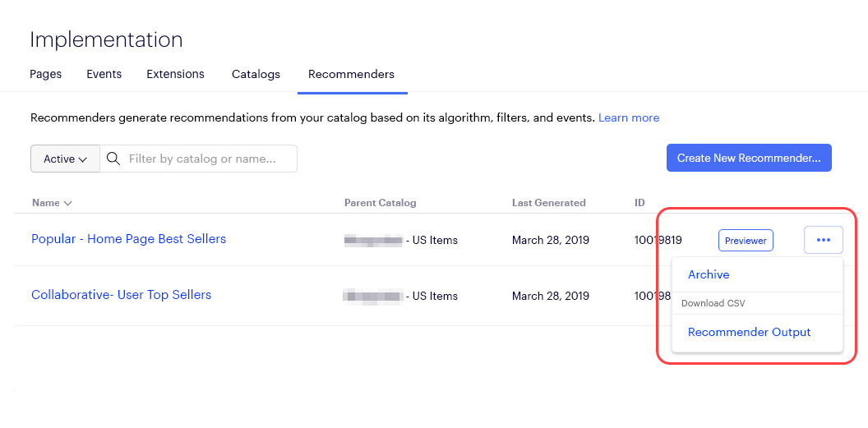Switch to the Pages tab

(x=45, y=74)
